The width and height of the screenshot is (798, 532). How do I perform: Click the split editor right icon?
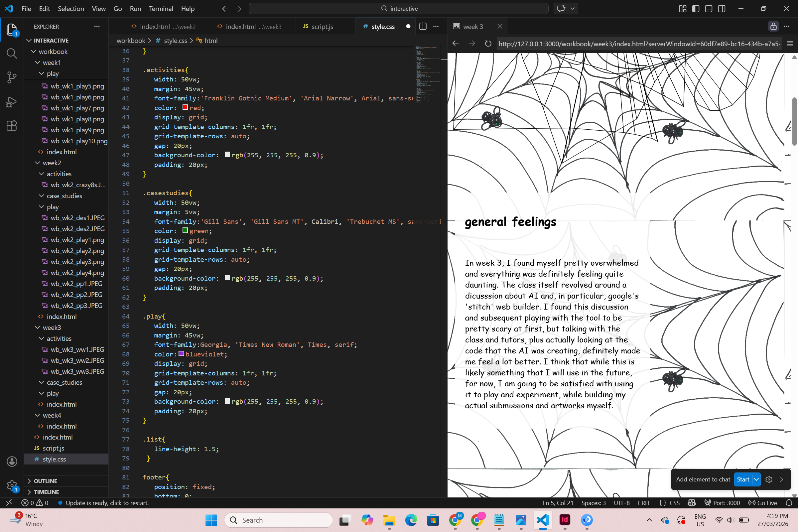[x=423, y=27]
